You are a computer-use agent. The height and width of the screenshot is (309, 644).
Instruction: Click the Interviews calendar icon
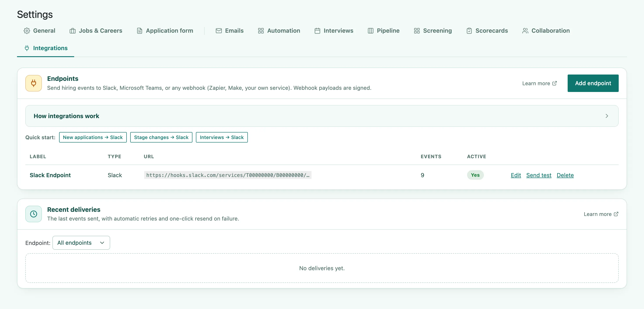coord(317,31)
